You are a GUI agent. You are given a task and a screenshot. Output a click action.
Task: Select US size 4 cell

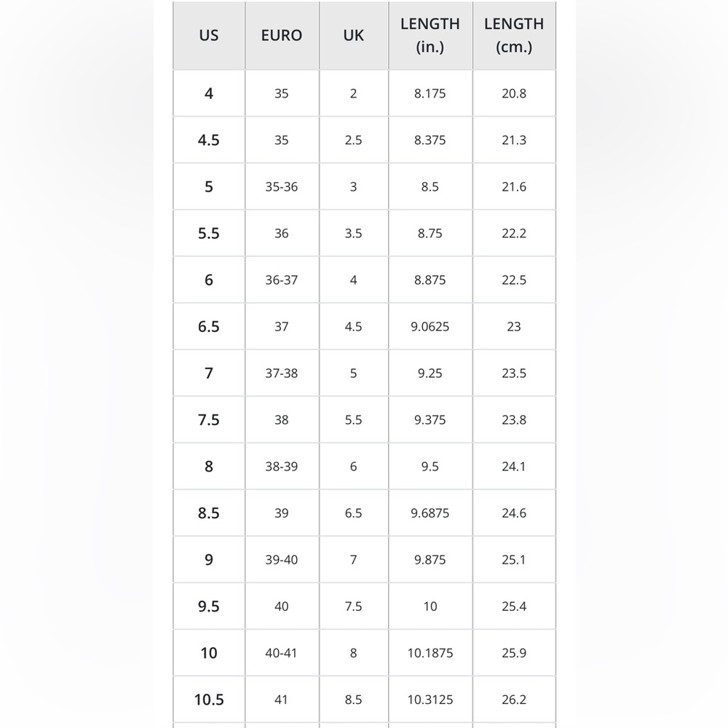click(209, 93)
